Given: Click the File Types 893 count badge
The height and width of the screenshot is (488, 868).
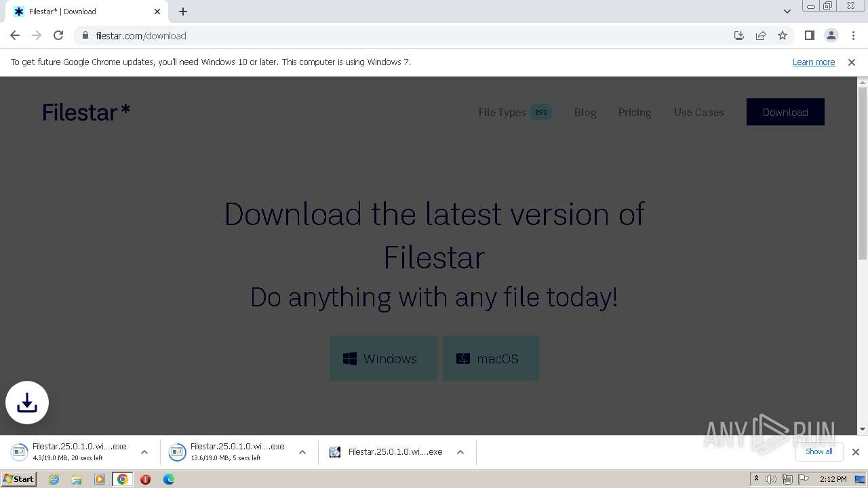Looking at the screenshot, I should 541,113.
